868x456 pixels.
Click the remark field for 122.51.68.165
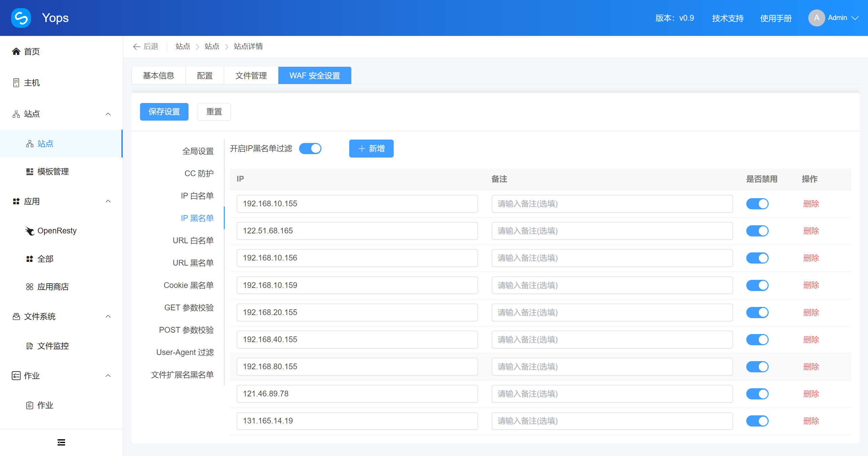[612, 231]
